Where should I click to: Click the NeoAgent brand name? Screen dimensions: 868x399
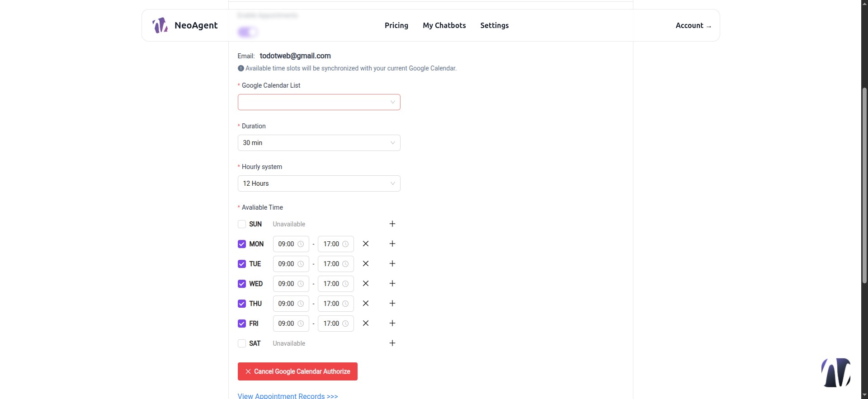[x=196, y=25]
